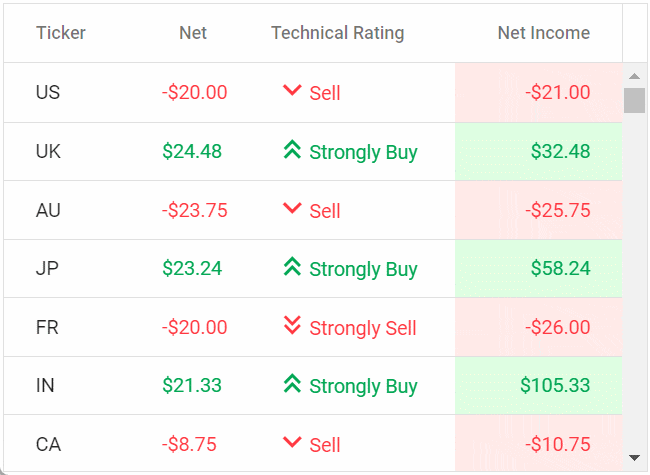Screen dimensions: 650x475
Task: Click the -$26.00 Net Income cell
Action: coord(557,327)
